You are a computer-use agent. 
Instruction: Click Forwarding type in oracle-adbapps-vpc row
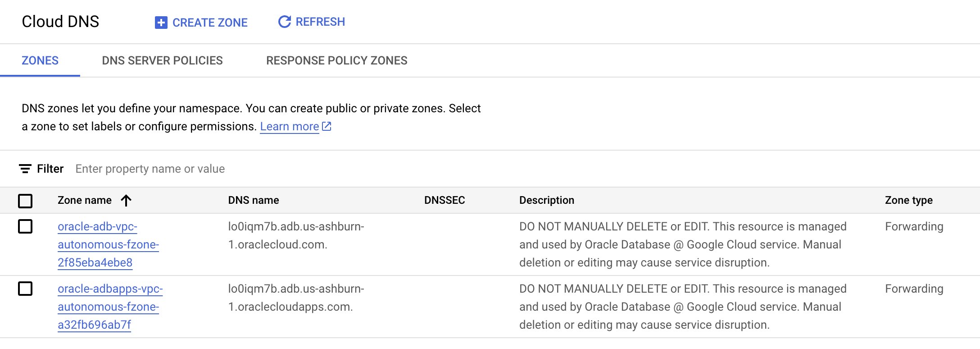coord(914,289)
